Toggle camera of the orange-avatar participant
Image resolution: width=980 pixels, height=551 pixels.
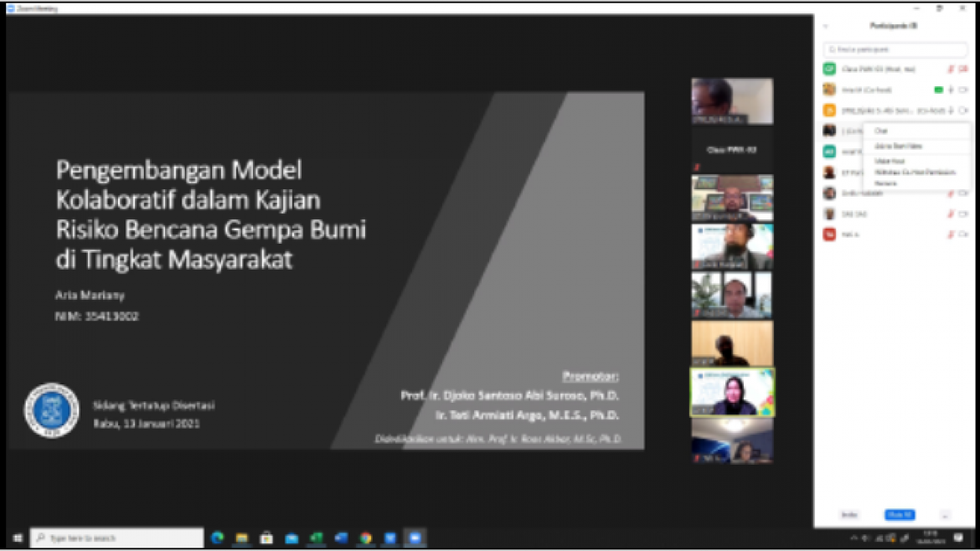(963, 111)
